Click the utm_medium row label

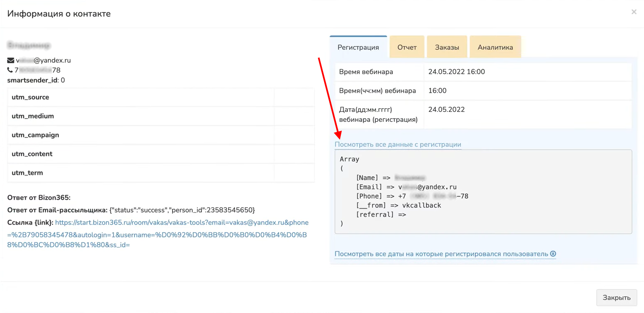(x=33, y=116)
